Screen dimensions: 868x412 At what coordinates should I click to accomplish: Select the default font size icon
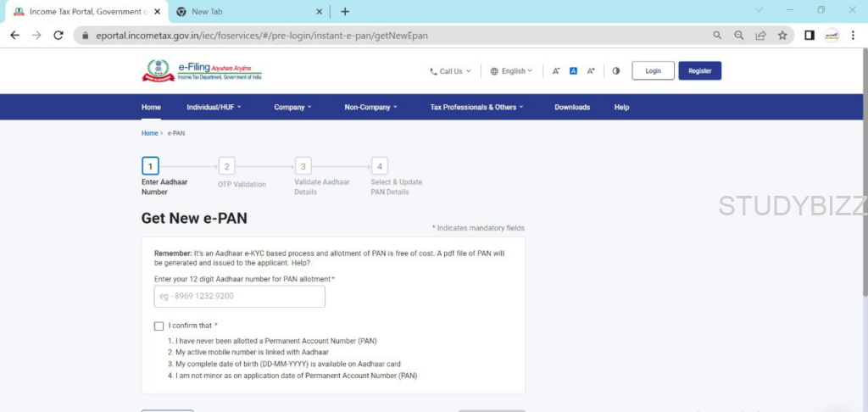point(573,71)
